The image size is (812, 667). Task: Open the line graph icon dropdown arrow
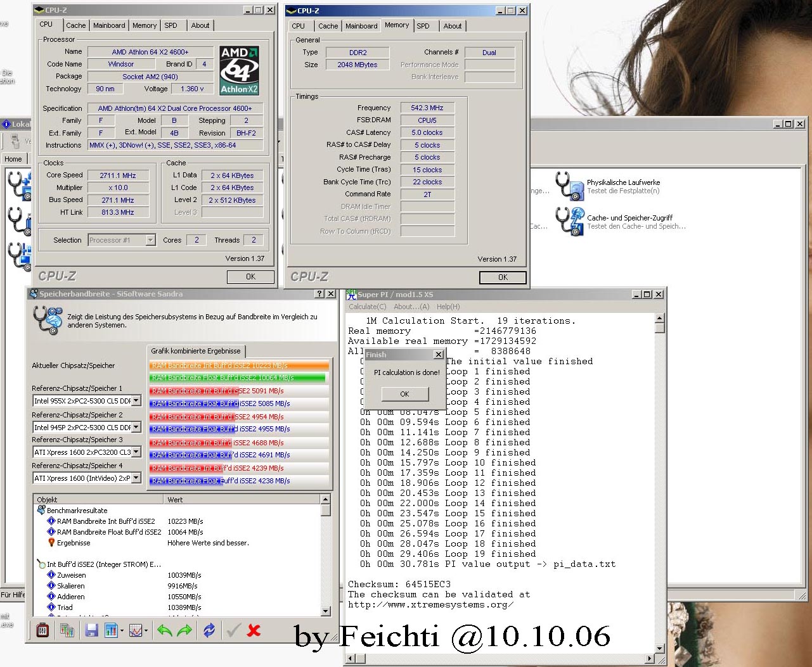point(146,631)
